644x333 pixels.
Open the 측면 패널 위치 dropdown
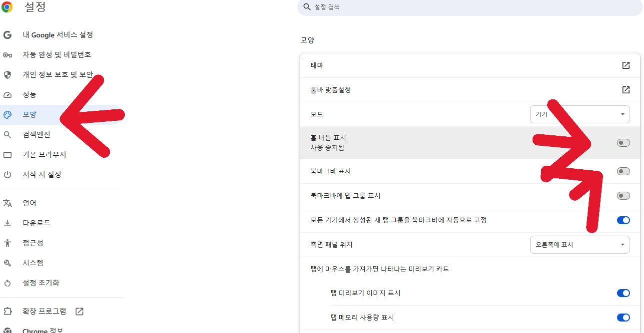pos(580,244)
